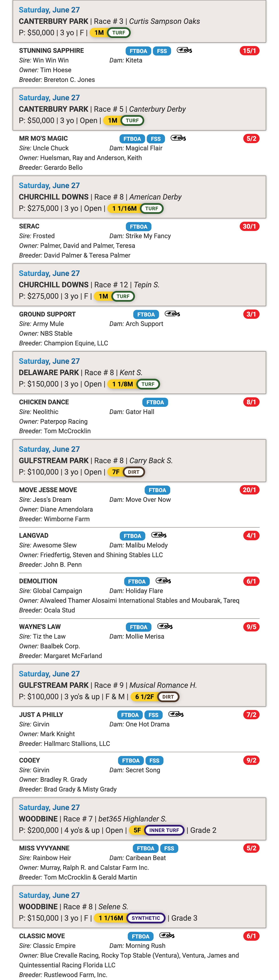
Task: Click the 9/5 odds badge for Wayne's Law
Action: [x=252, y=627]
